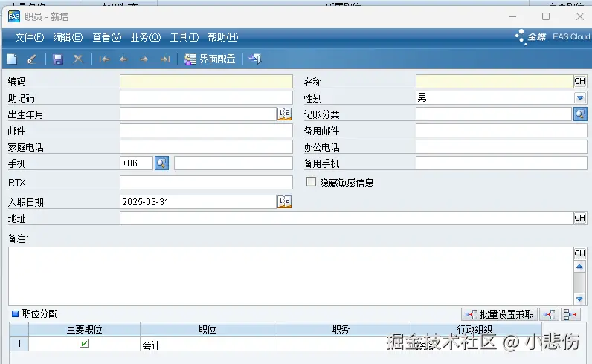Save the employee record with floppy icon
The width and height of the screenshot is (592, 364).
pos(57,59)
